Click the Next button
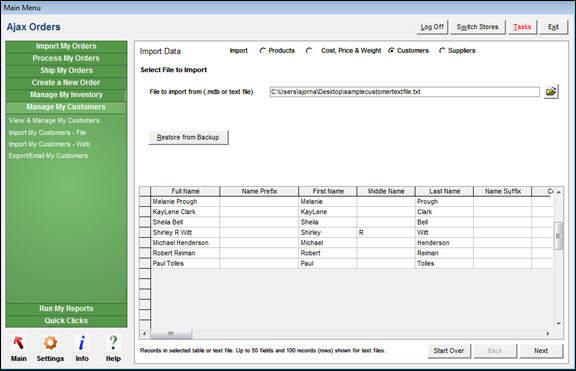This screenshot has height=371, width=576. pos(541,351)
